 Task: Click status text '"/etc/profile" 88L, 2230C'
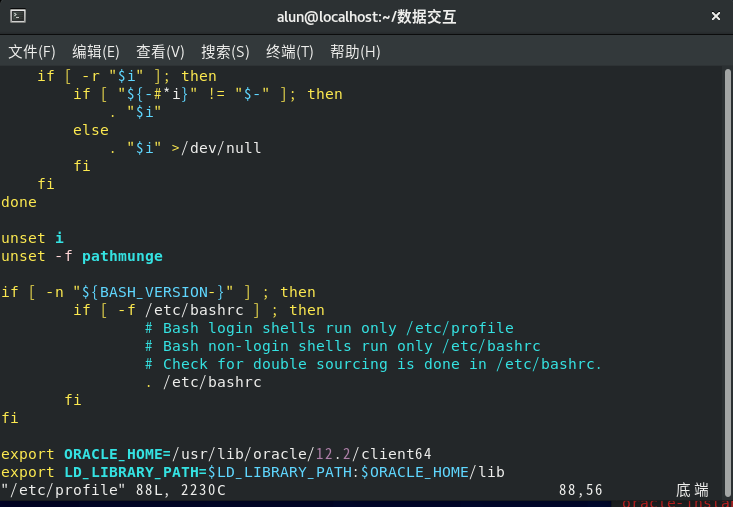(113, 490)
